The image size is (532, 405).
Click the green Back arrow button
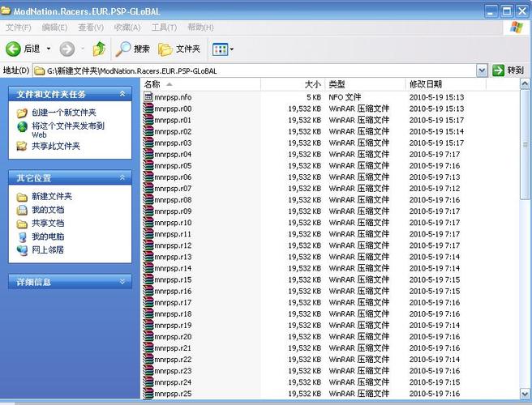[13, 49]
